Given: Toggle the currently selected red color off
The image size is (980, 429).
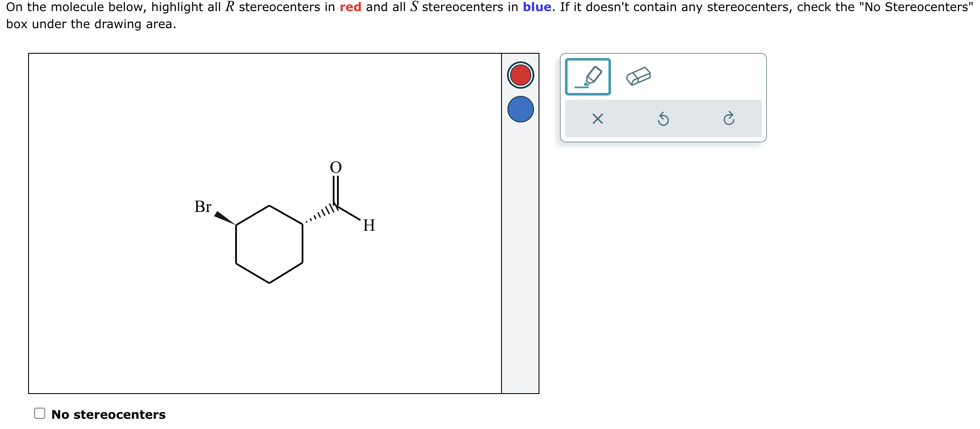Looking at the screenshot, I should coord(520,76).
